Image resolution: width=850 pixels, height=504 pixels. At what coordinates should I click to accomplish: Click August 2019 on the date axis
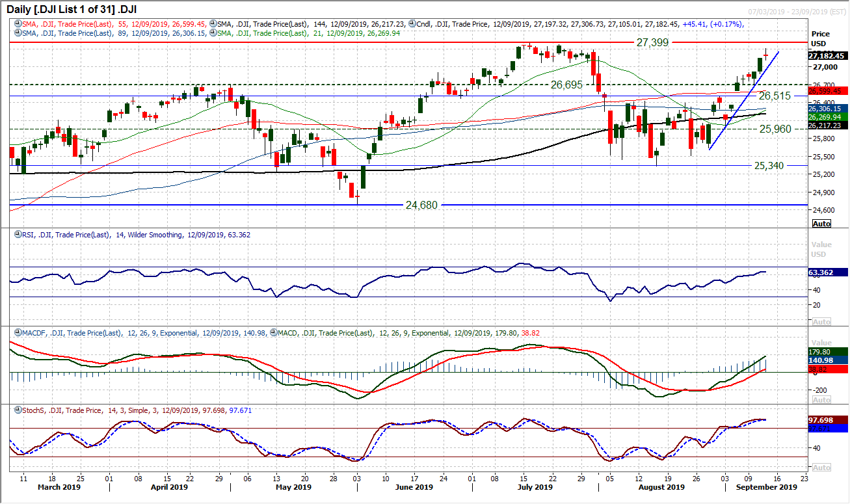coord(661,487)
